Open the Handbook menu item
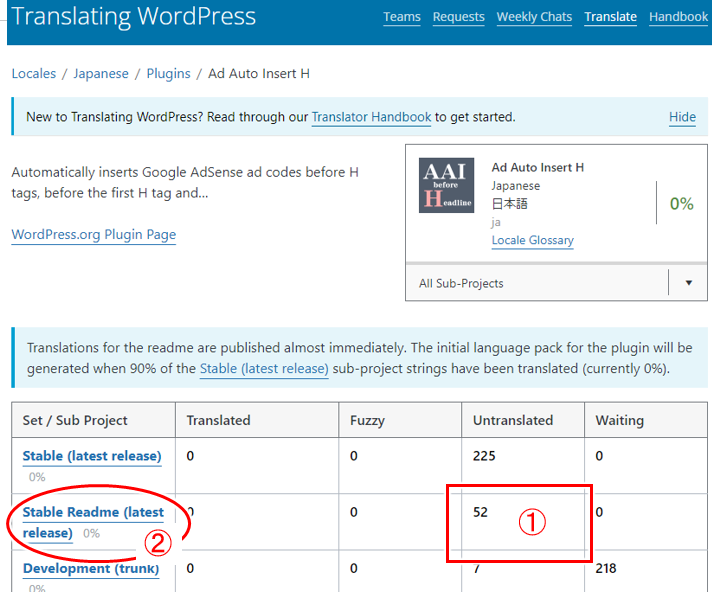The image size is (712, 592). click(678, 17)
